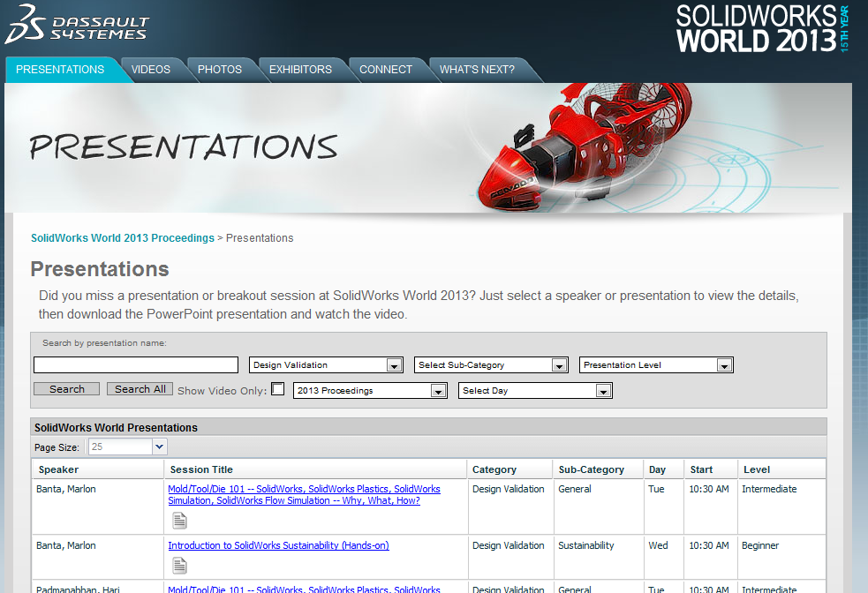Switch to the Photos tab
Screen dimensions: 868x593
pyautogui.click(x=220, y=70)
